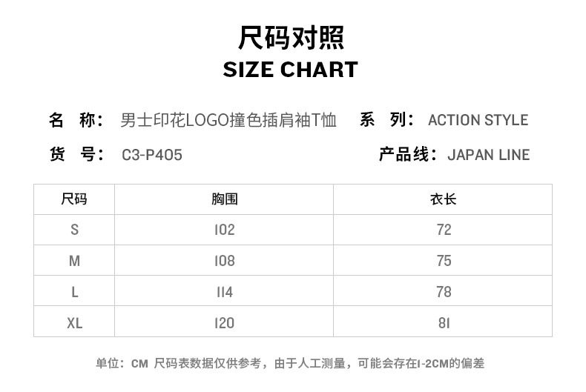Click the 单位: CM footnote text

122,363
